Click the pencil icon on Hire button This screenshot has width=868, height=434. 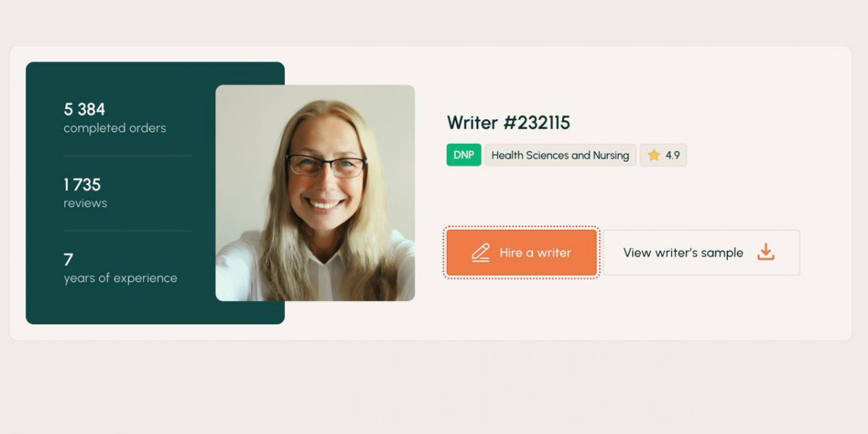pos(480,252)
